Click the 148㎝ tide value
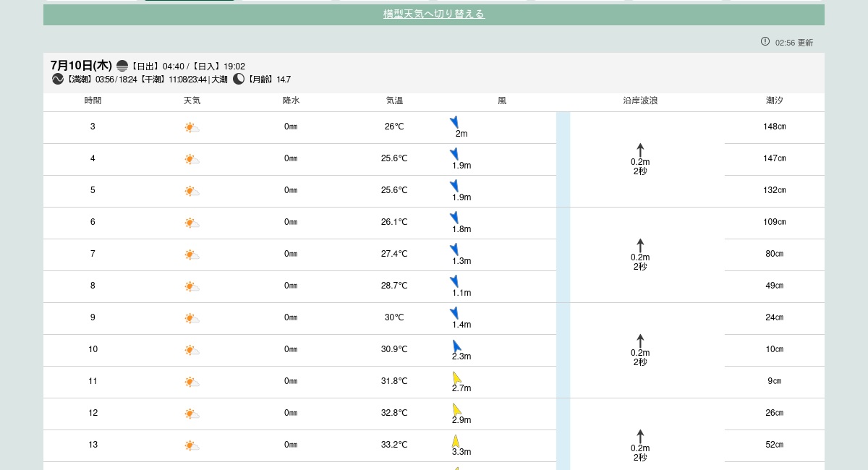Screen dimensions: 868x470 [x=774, y=127]
